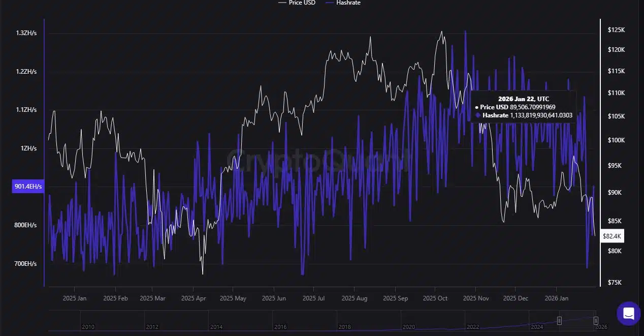Click the $125K axis label
644x336 pixels.
point(616,29)
